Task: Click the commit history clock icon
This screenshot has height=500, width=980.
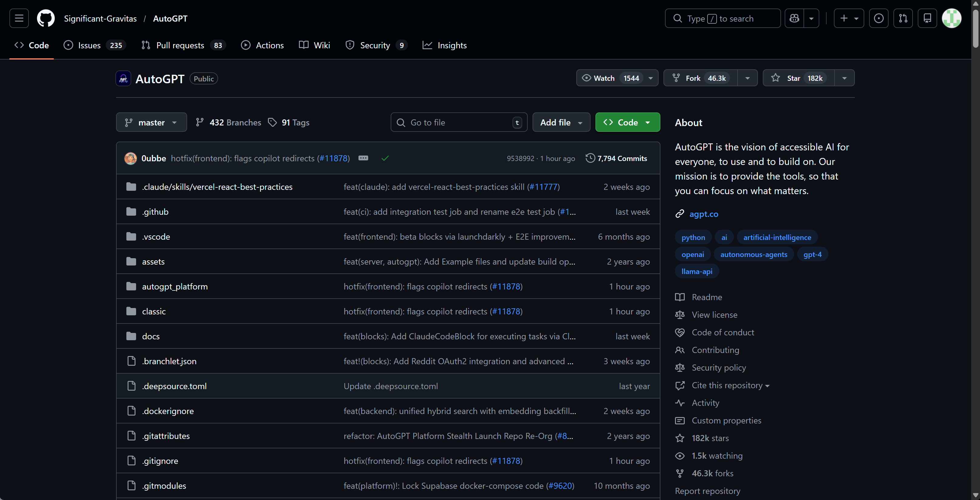Action: pyautogui.click(x=590, y=158)
